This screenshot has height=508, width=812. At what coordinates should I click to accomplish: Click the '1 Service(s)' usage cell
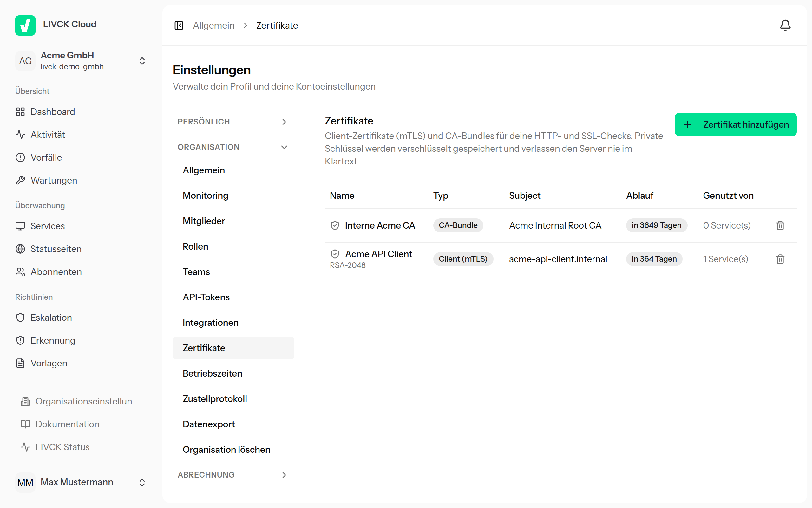pyautogui.click(x=725, y=259)
